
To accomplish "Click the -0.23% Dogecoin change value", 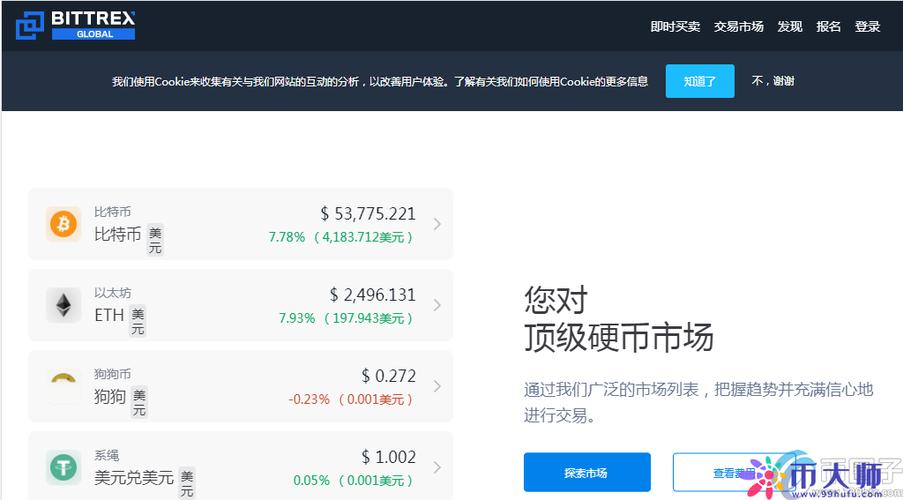I will [309, 400].
